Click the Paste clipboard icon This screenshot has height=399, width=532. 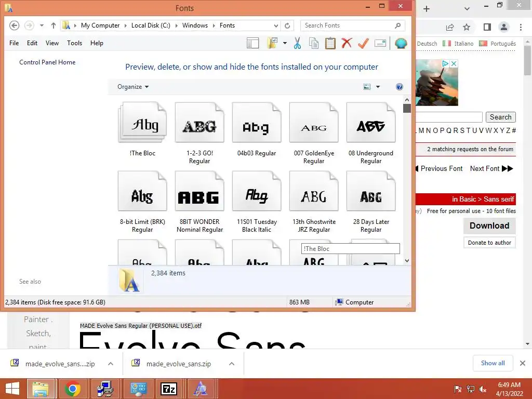point(330,43)
